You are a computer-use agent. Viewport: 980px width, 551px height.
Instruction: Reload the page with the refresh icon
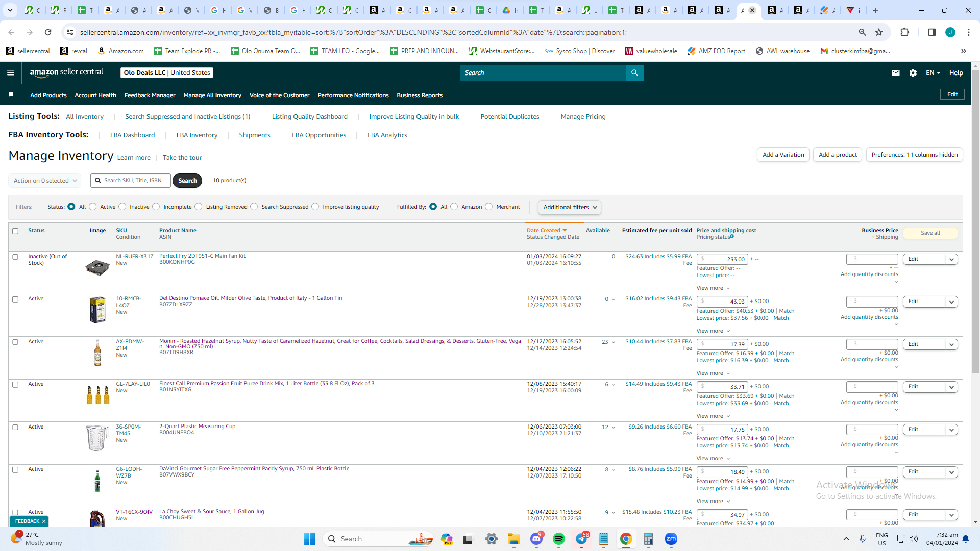[x=48, y=32]
